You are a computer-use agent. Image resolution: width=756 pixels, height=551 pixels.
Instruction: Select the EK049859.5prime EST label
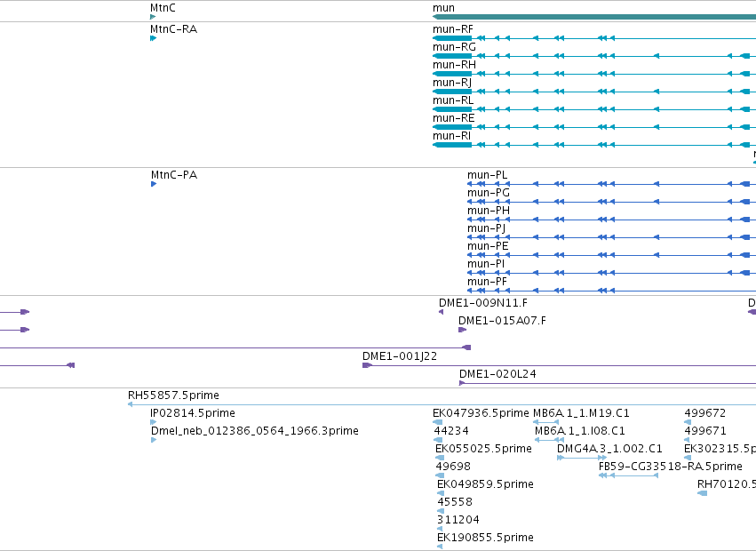(486, 484)
